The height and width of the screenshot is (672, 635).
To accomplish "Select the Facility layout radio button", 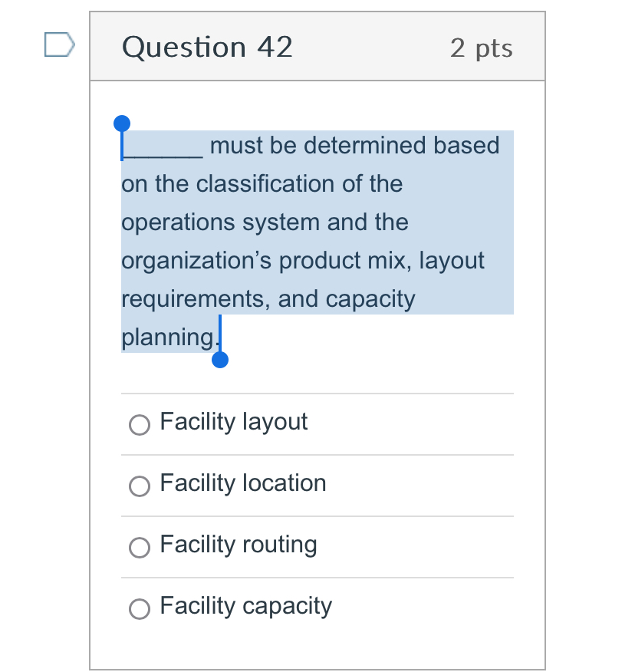I will point(139,424).
